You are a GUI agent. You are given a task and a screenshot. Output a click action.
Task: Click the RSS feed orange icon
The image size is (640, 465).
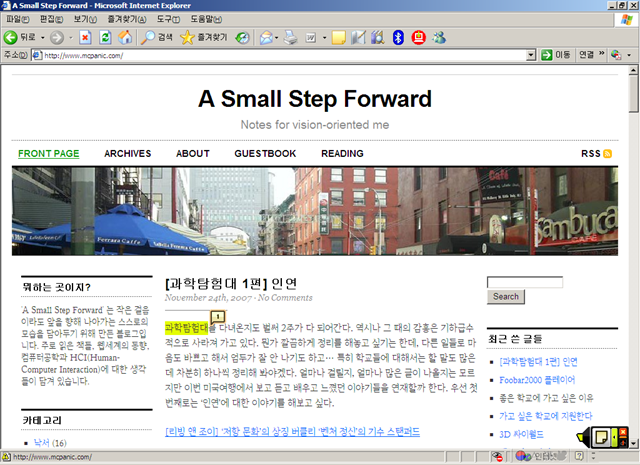pyautogui.click(x=607, y=154)
